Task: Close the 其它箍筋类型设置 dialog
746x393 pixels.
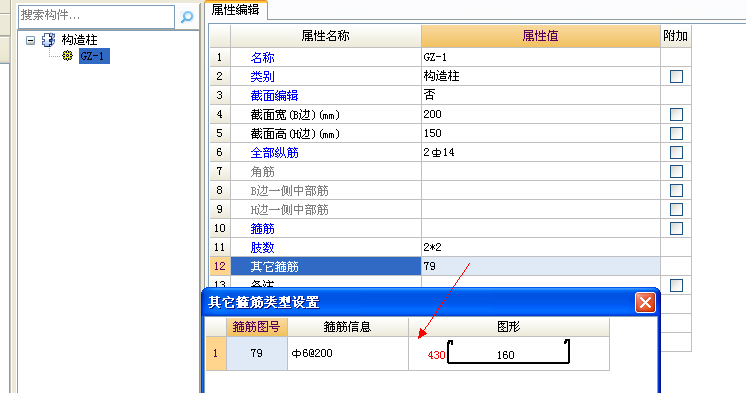Action: coord(645,303)
